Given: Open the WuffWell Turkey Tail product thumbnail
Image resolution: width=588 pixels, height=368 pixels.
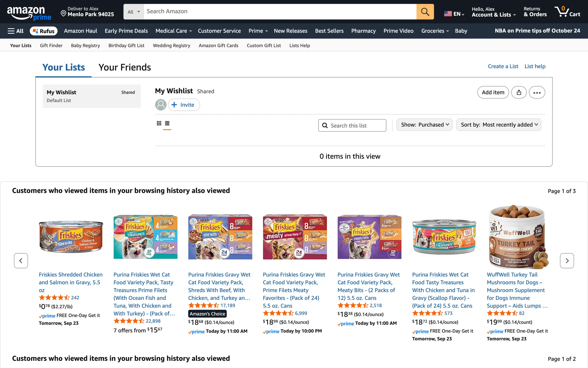Looking at the screenshot, I should (x=518, y=237).
